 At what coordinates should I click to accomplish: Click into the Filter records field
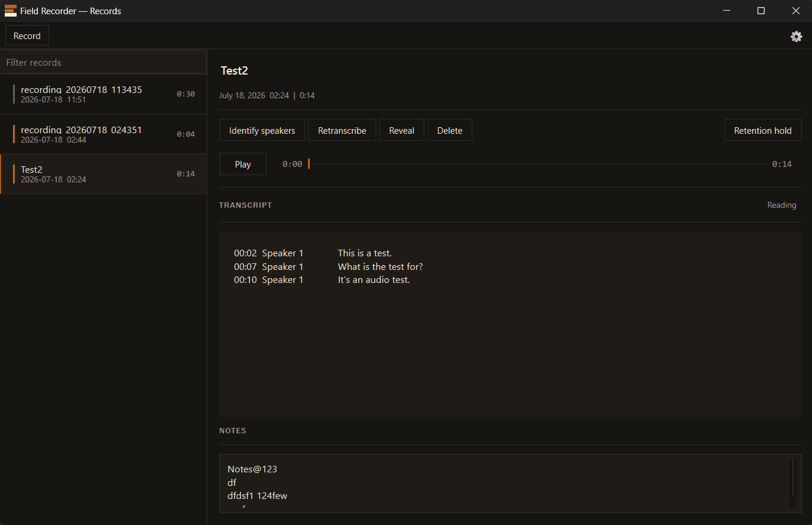tap(103, 62)
